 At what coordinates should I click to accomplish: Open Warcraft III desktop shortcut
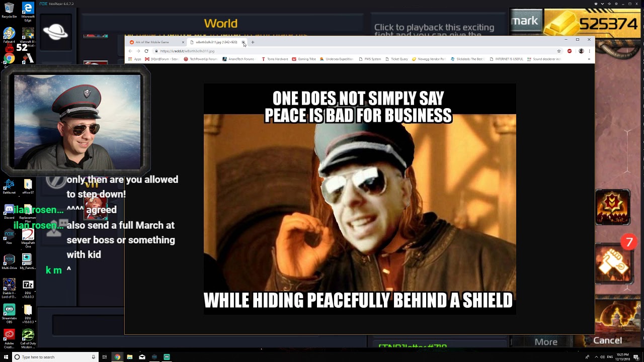tap(28, 35)
